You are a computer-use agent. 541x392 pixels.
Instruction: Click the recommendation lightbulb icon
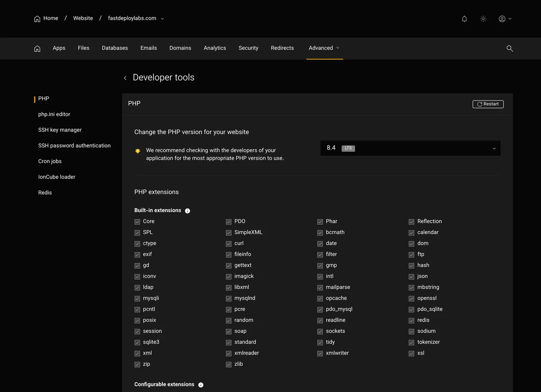click(x=138, y=151)
